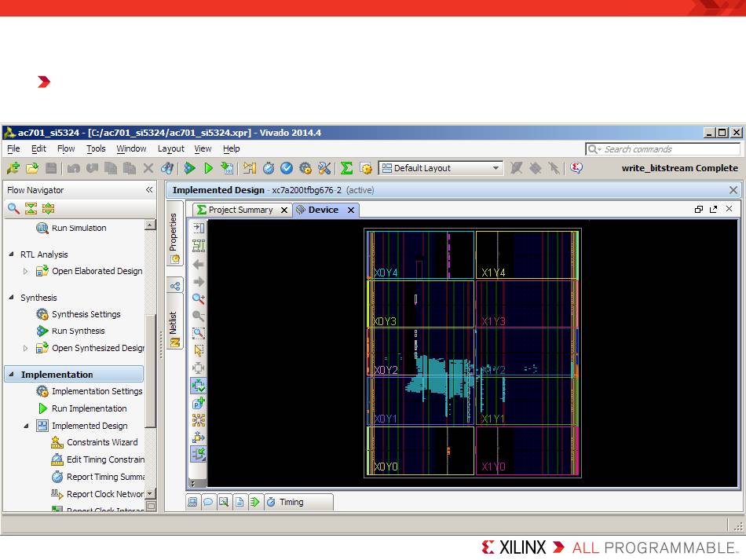Image resolution: width=746 pixels, height=560 pixels.
Task: Open the Layout menu
Action: 171,148
